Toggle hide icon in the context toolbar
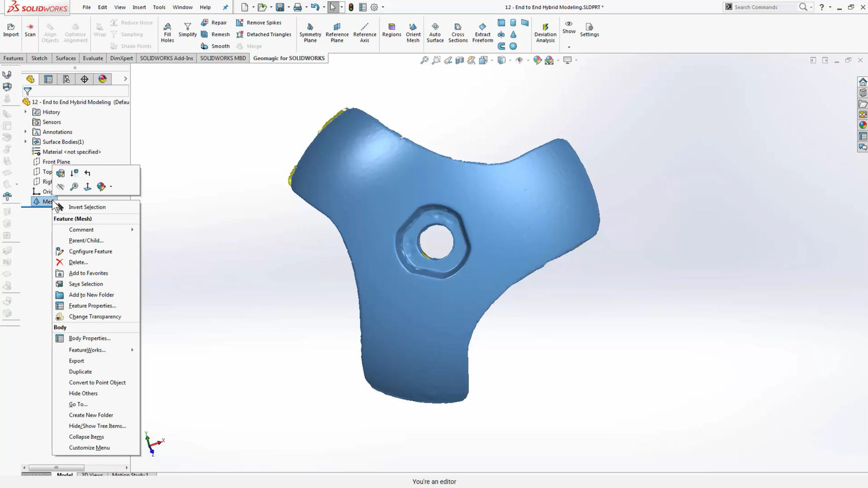The image size is (868, 488). point(60,187)
